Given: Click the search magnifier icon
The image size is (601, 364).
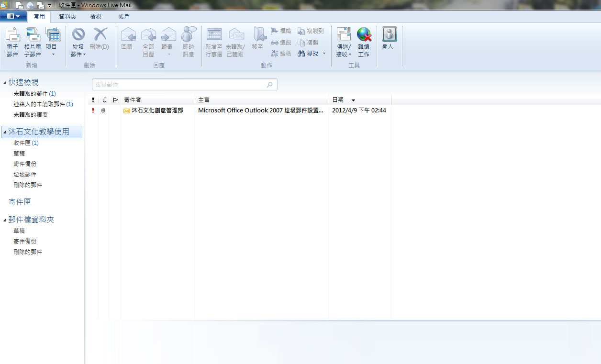Looking at the screenshot, I should coord(270,85).
